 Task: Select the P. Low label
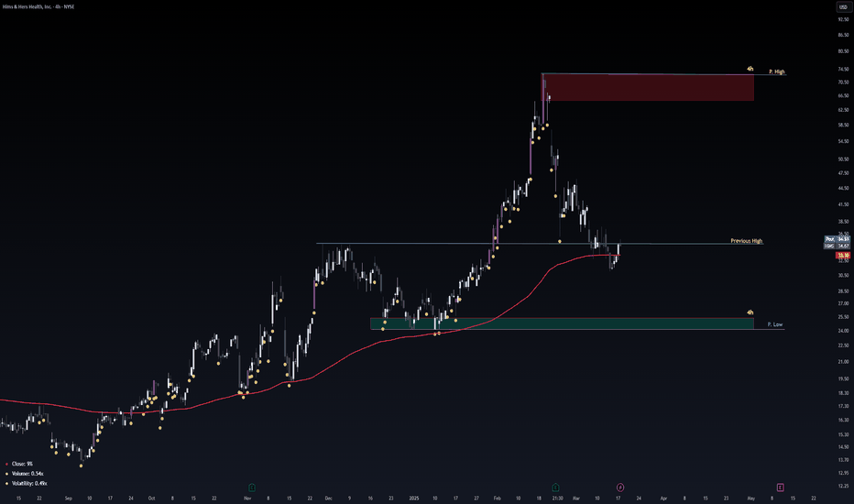coord(775,324)
